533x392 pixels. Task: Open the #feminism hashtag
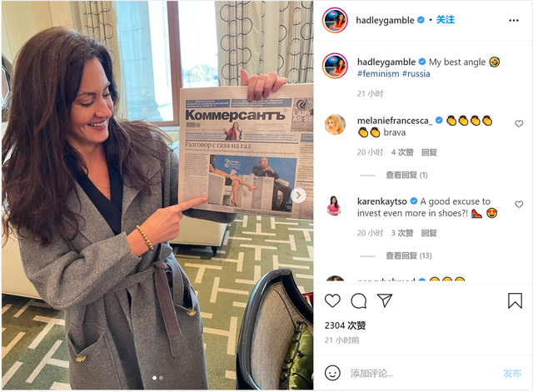pyautogui.click(x=378, y=74)
